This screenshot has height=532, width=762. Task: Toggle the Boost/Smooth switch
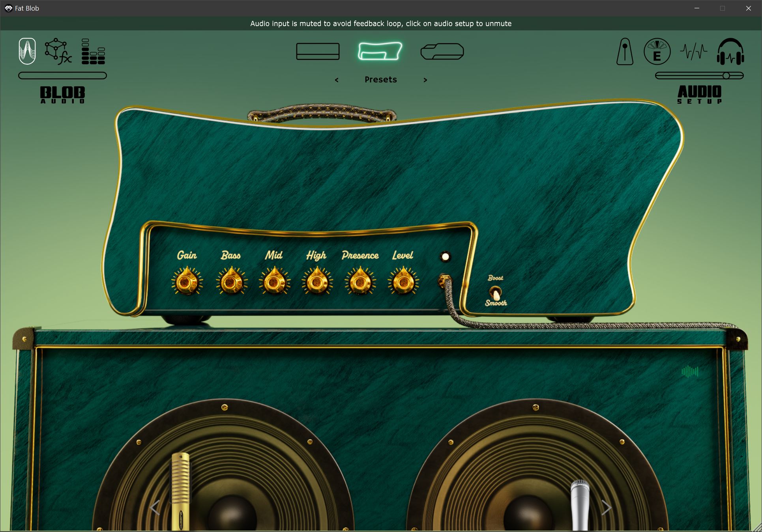click(495, 293)
